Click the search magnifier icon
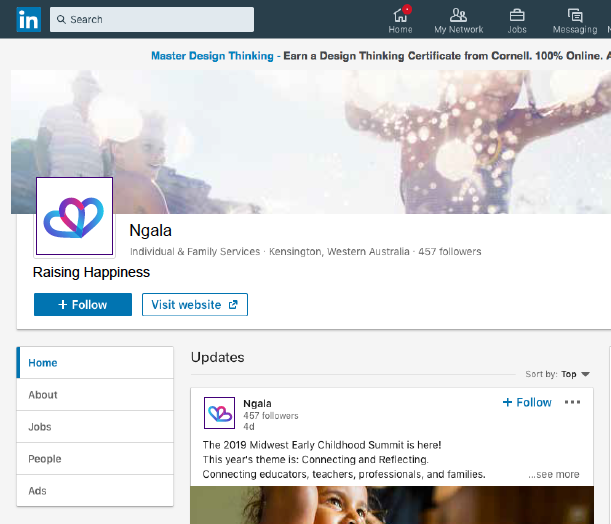The height and width of the screenshot is (524, 611). (61, 19)
